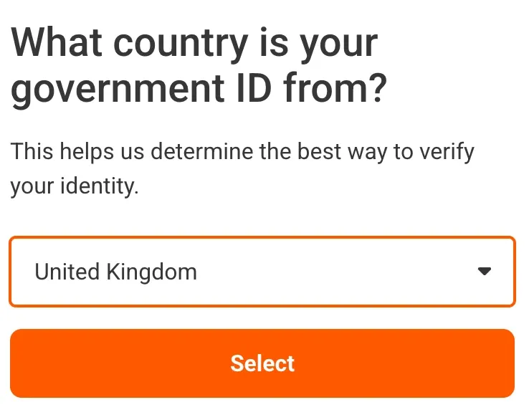Open the country dropdown showing United Kingdom
This screenshot has height=420, width=529.
point(262,272)
